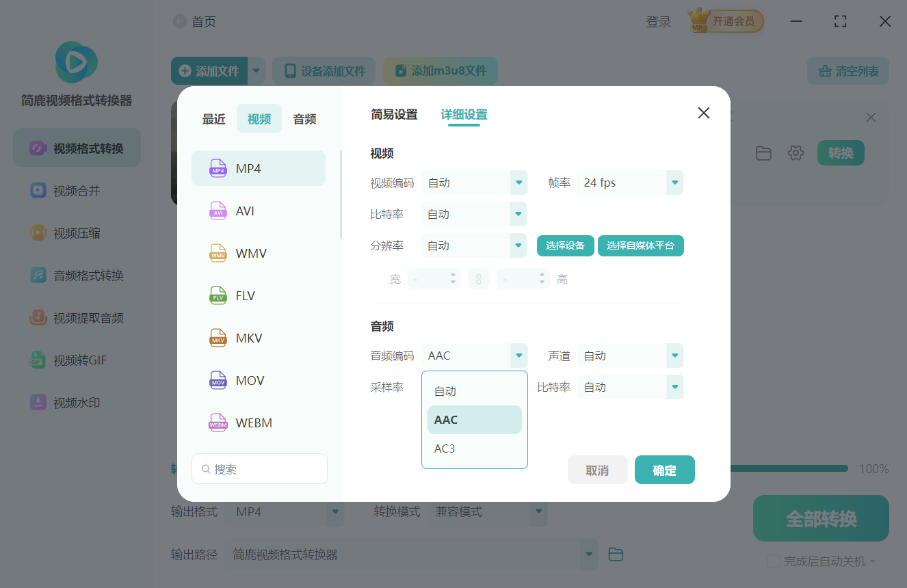Screen dimensions: 907x588
Task: Open the VIP membership button
Action: pyautogui.click(x=726, y=21)
